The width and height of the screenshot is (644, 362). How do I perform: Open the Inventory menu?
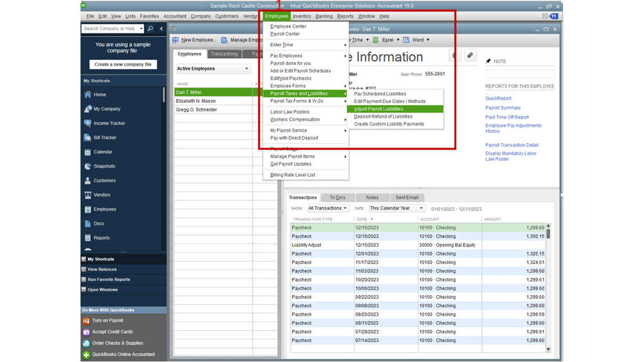tap(302, 16)
